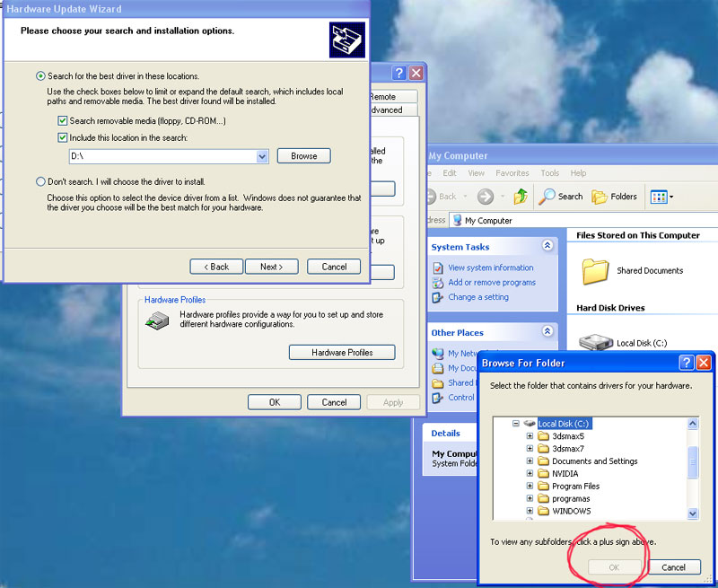
Task: Select the Local Disk (C:) drive in My Computer
Action: [x=622, y=343]
